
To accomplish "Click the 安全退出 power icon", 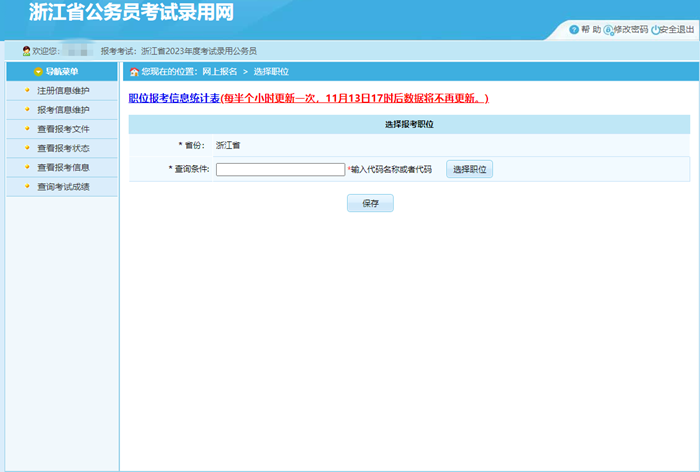I will click(x=655, y=30).
